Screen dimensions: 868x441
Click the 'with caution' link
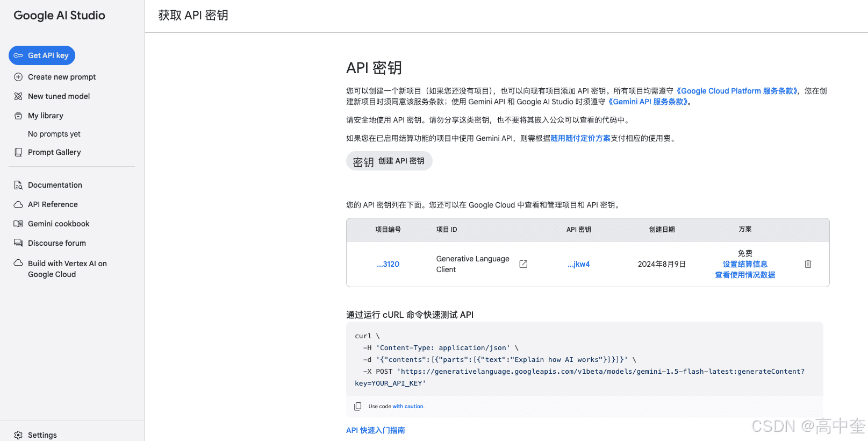408,407
